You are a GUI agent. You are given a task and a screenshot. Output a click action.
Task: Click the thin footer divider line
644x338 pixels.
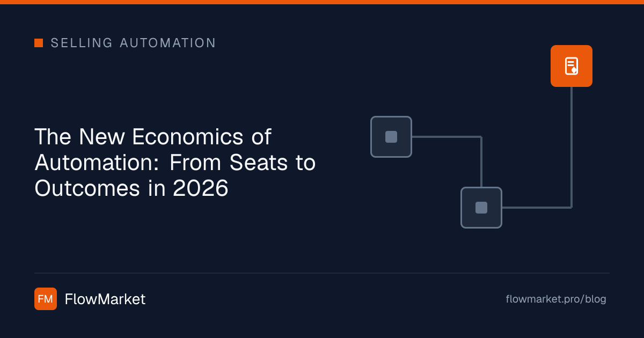point(322,273)
